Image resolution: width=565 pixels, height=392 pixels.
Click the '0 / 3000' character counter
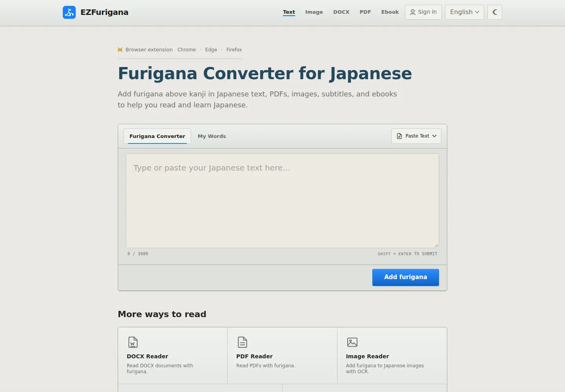[138, 254]
